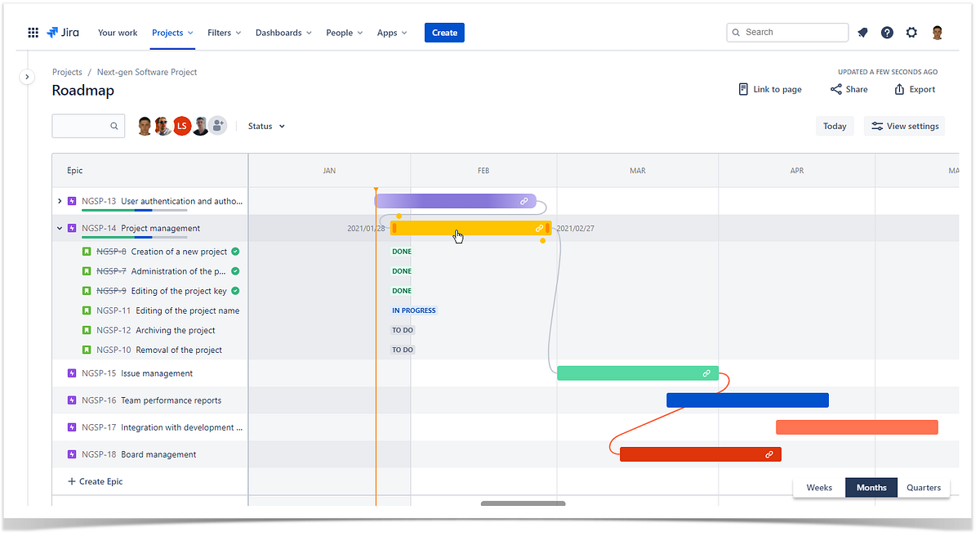Switch the timeline to Quarters view
This screenshot has width=980, height=536.
(x=923, y=487)
